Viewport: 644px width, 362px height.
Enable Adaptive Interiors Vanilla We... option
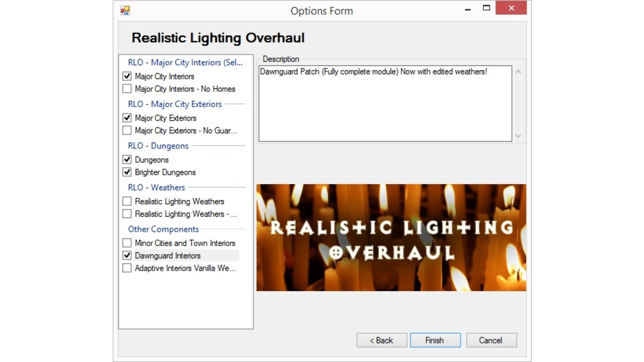(127, 268)
